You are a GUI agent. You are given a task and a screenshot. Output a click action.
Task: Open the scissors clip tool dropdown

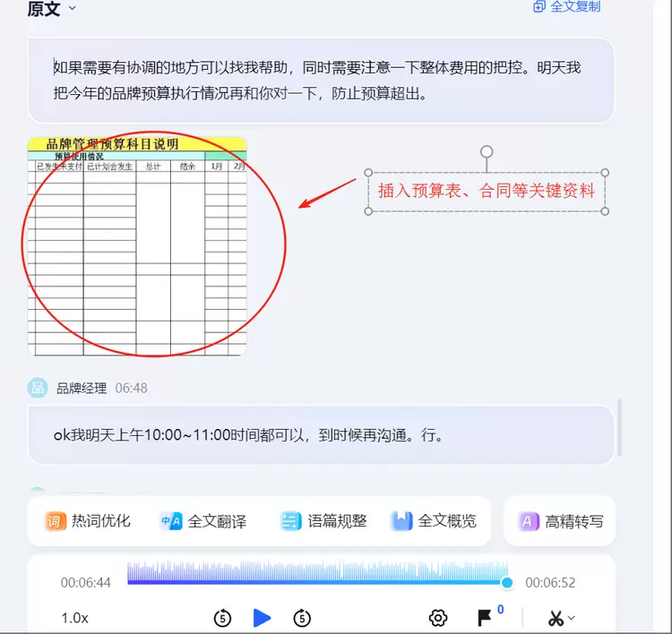click(x=561, y=618)
